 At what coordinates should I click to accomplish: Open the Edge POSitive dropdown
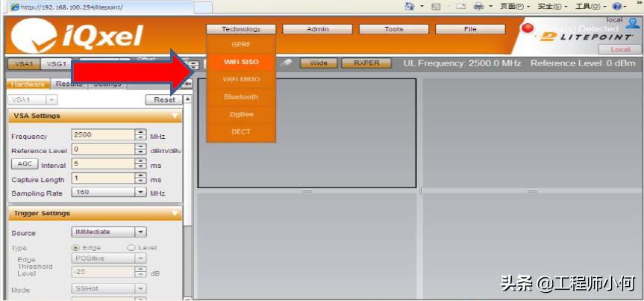141,258
